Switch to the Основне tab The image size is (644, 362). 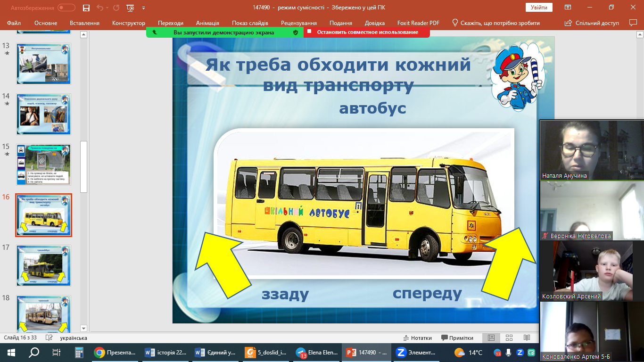pos(46,23)
